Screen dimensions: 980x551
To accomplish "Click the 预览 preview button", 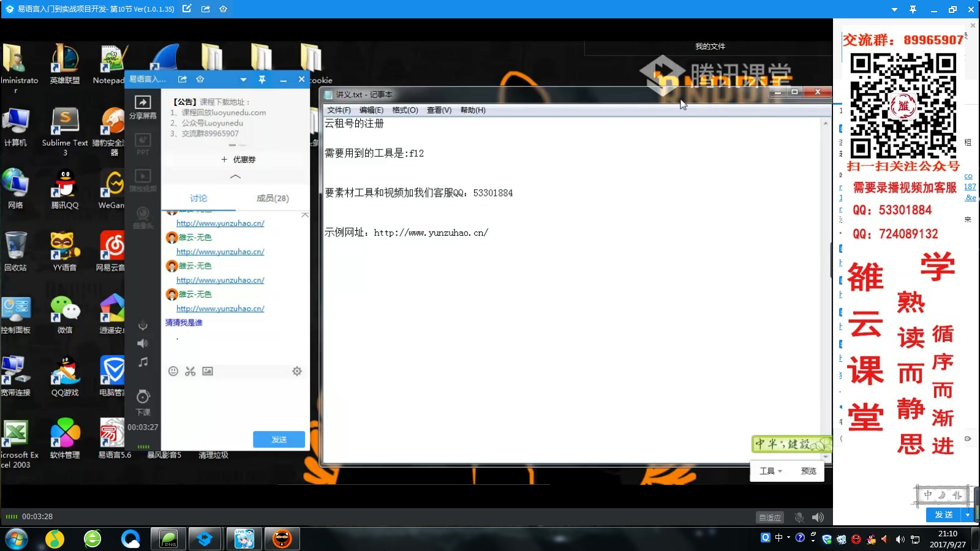I will tap(809, 471).
